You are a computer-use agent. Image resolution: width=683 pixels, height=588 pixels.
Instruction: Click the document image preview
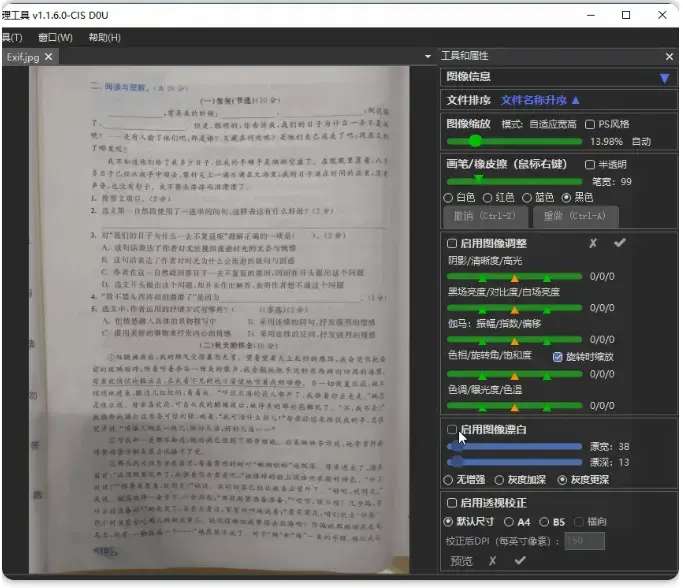pos(219,319)
